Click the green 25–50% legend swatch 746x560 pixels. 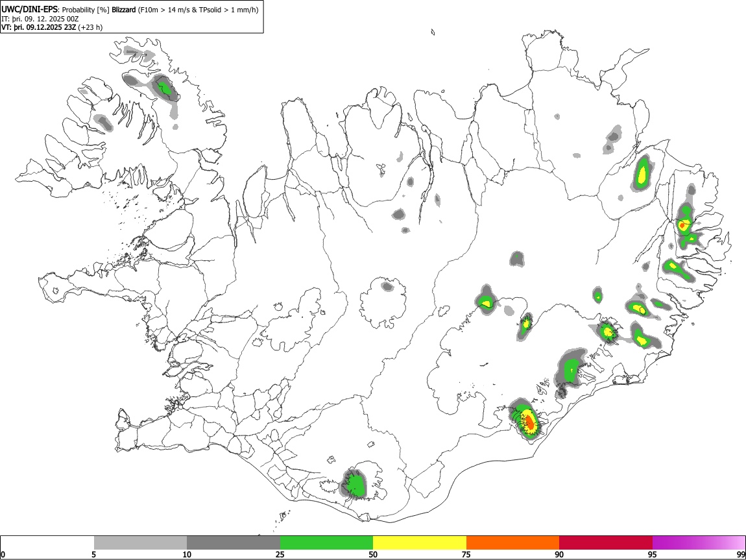326,543
